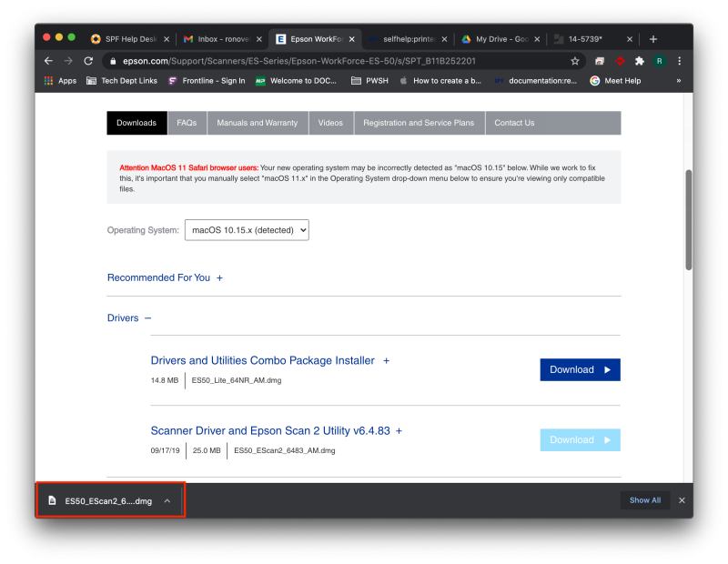
Task: Open the Chrome three-dot menu
Action: (x=679, y=61)
